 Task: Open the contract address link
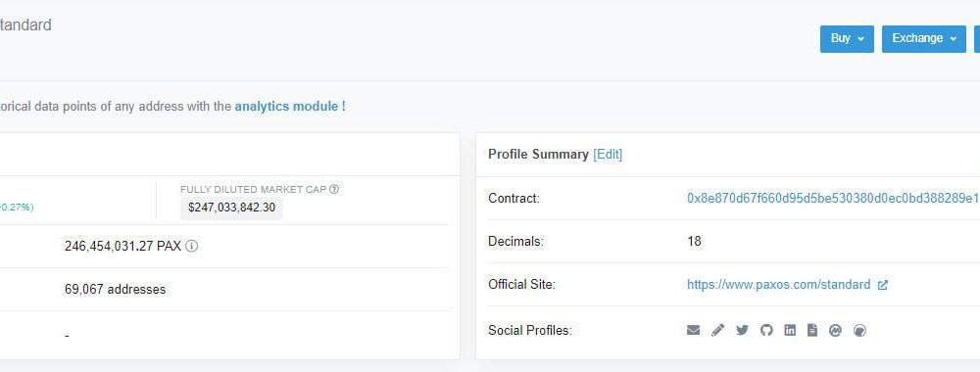[x=833, y=198]
